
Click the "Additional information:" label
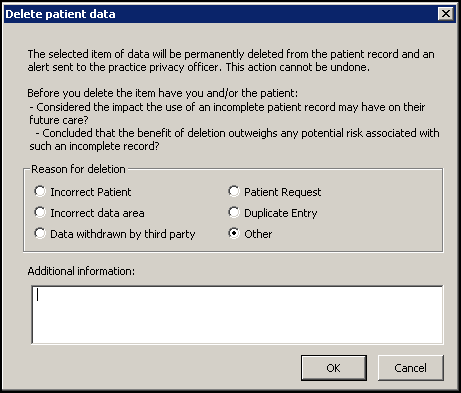click(x=81, y=271)
